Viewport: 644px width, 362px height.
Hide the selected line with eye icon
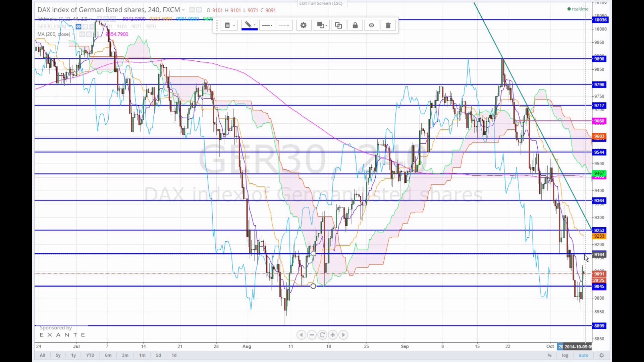pyautogui.click(x=372, y=25)
